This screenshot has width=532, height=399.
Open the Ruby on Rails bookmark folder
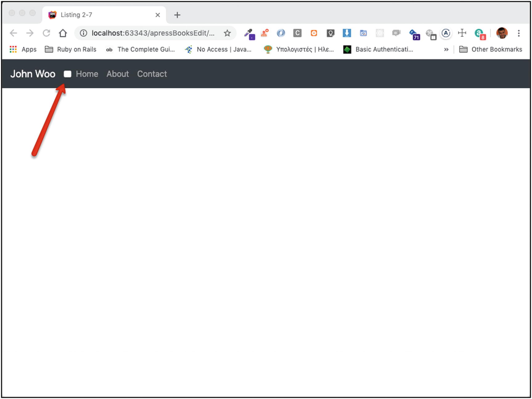pyautogui.click(x=71, y=49)
